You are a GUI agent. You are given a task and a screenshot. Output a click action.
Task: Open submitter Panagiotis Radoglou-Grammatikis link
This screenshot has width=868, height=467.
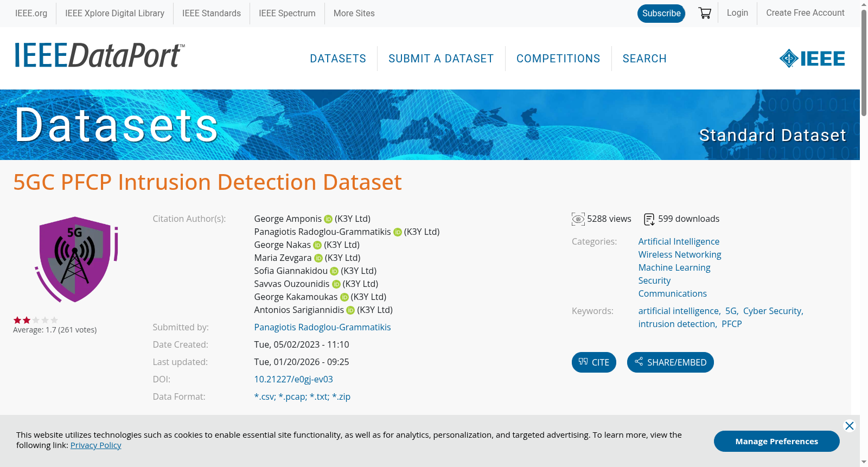[322, 328]
